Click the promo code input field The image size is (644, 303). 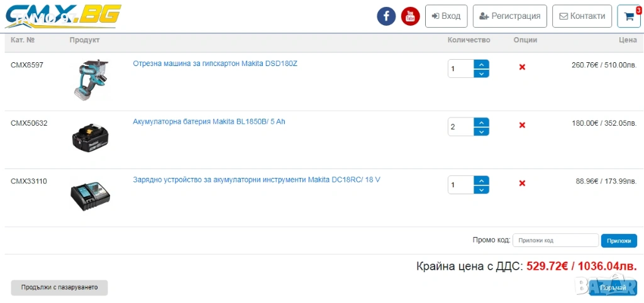pos(555,241)
